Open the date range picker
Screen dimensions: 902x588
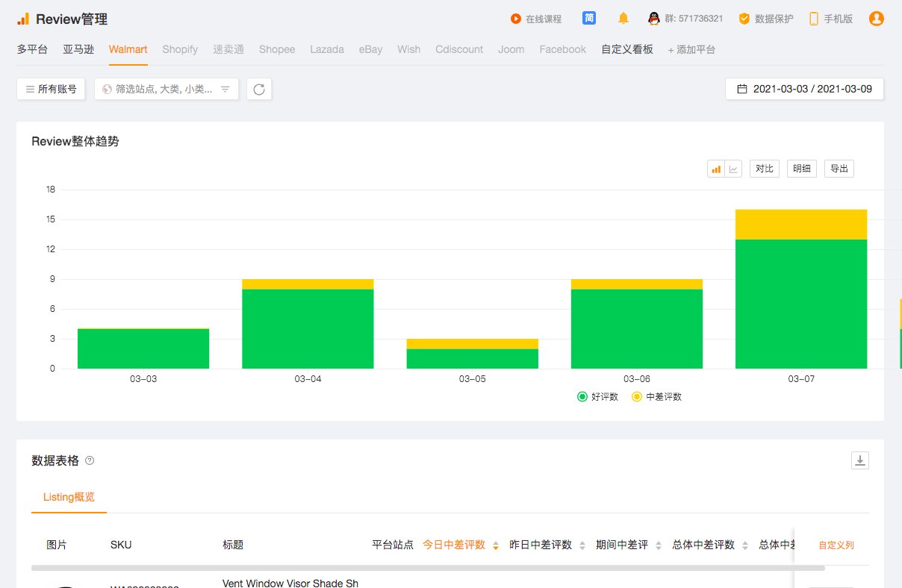click(x=804, y=89)
